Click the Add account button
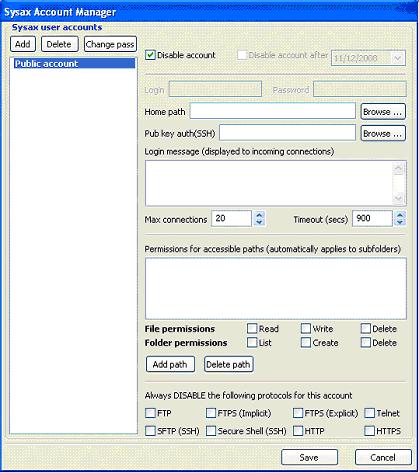419x473 pixels. click(23, 44)
